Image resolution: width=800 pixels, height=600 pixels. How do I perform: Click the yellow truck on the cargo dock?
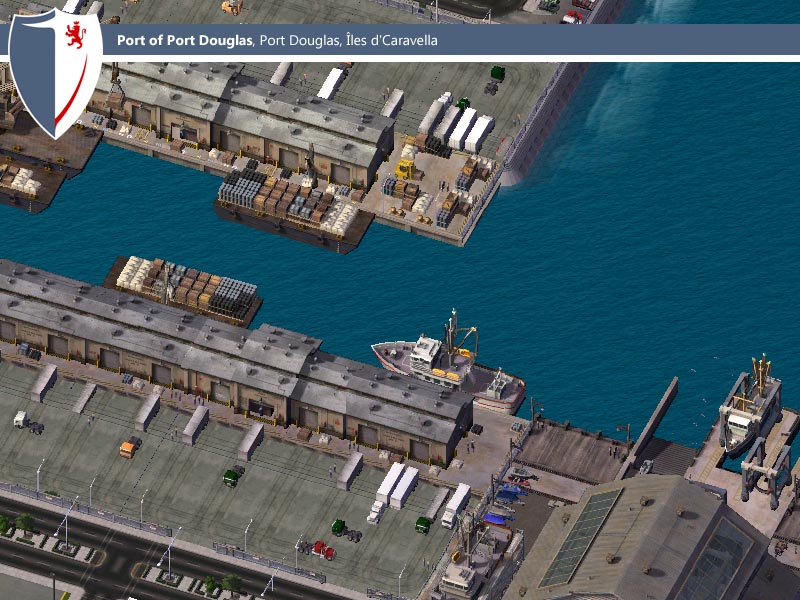click(x=407, y=169)
